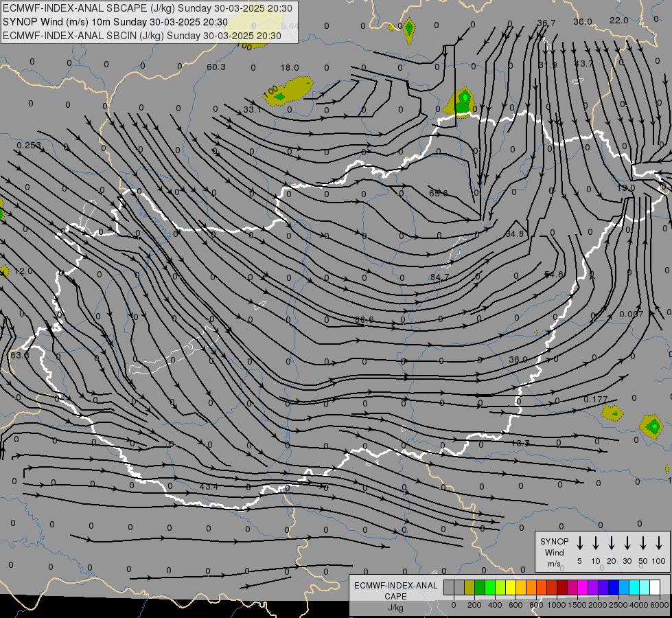
Task: Click the 0.177 map value
Action: (x=596, y=399)
